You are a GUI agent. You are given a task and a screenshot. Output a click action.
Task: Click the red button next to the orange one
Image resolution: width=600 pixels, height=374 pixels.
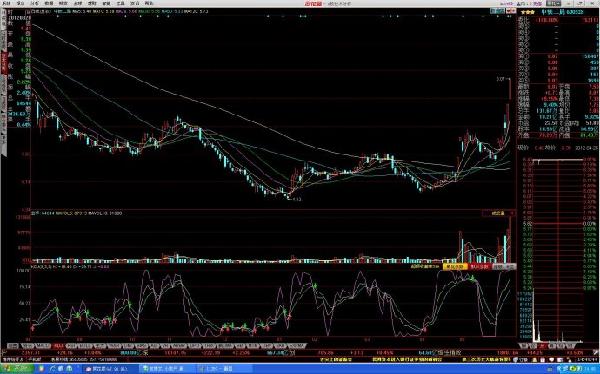coord(479,266)
